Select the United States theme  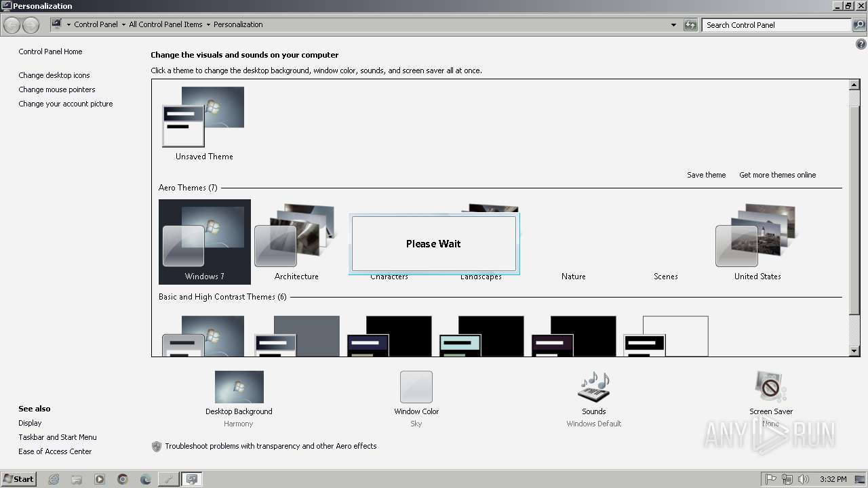pos(757,242)
